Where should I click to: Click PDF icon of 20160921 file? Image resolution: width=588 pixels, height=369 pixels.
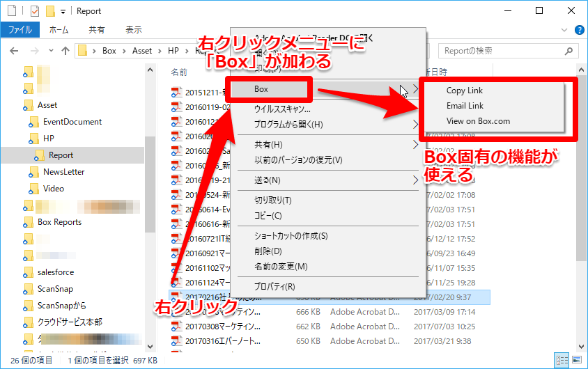point(176,253)
